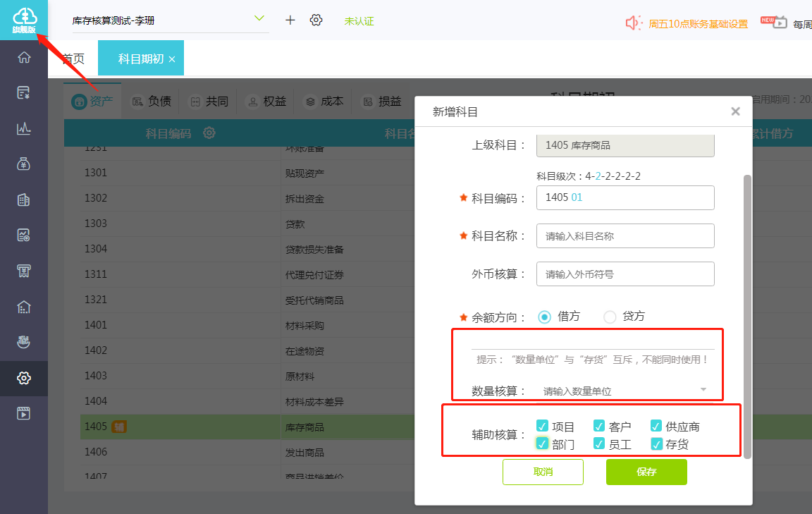This screenshot has height=514, width=812.
Task: Click the 科目名称 input field
Action: pyautogui.click(x=625, y=236)
